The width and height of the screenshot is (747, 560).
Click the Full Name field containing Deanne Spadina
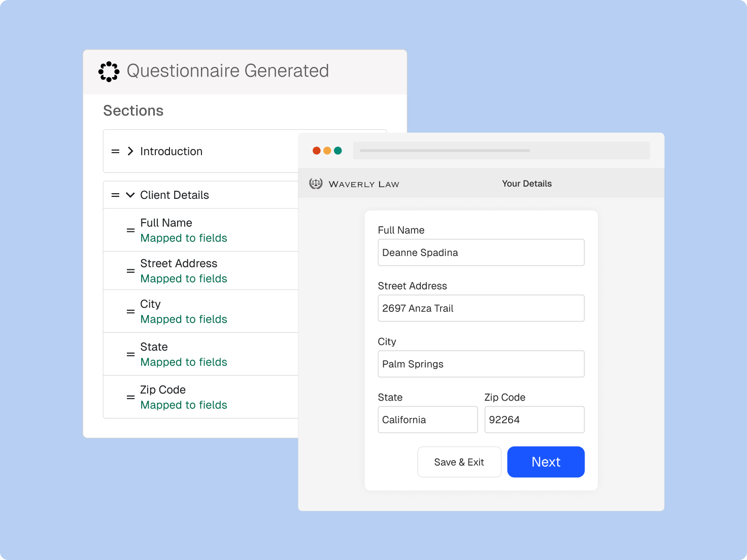pyautogui.click(x=481, y=253)
